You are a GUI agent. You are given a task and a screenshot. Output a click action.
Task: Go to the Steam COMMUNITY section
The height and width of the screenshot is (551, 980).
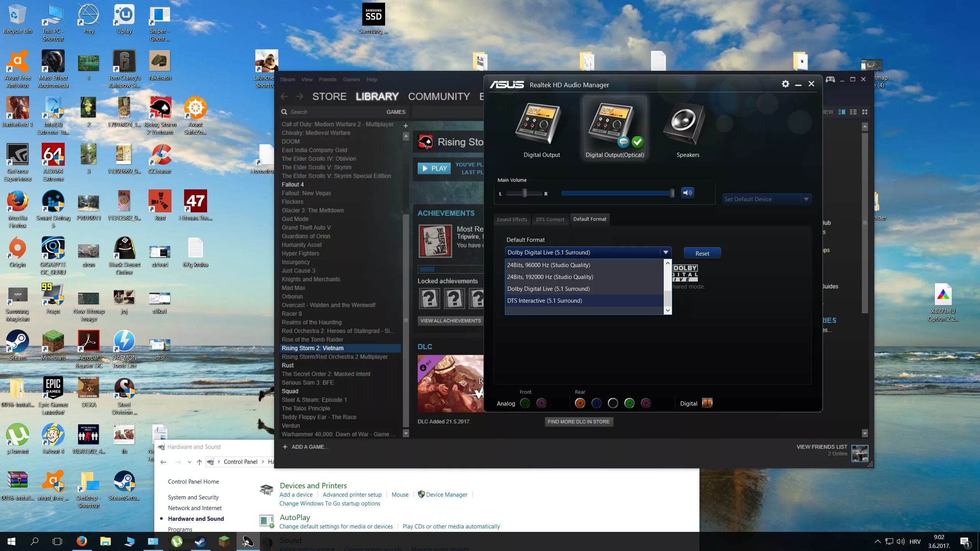click(x=439, y=96)
